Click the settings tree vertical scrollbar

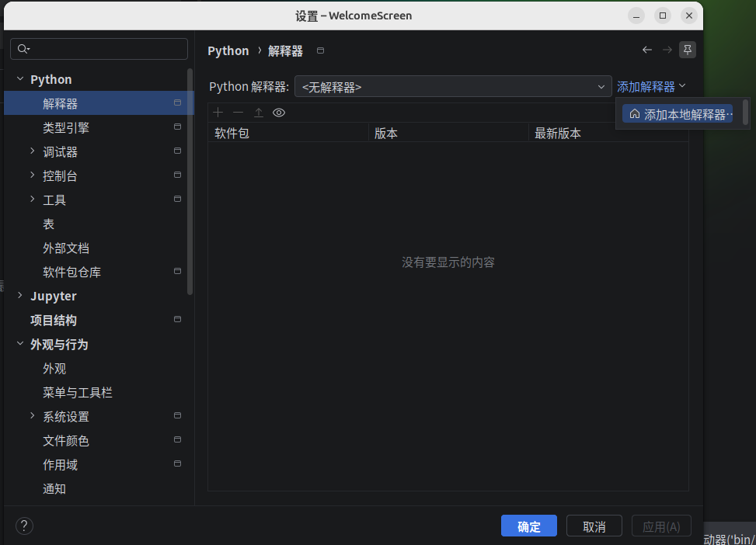click(190, 182)
